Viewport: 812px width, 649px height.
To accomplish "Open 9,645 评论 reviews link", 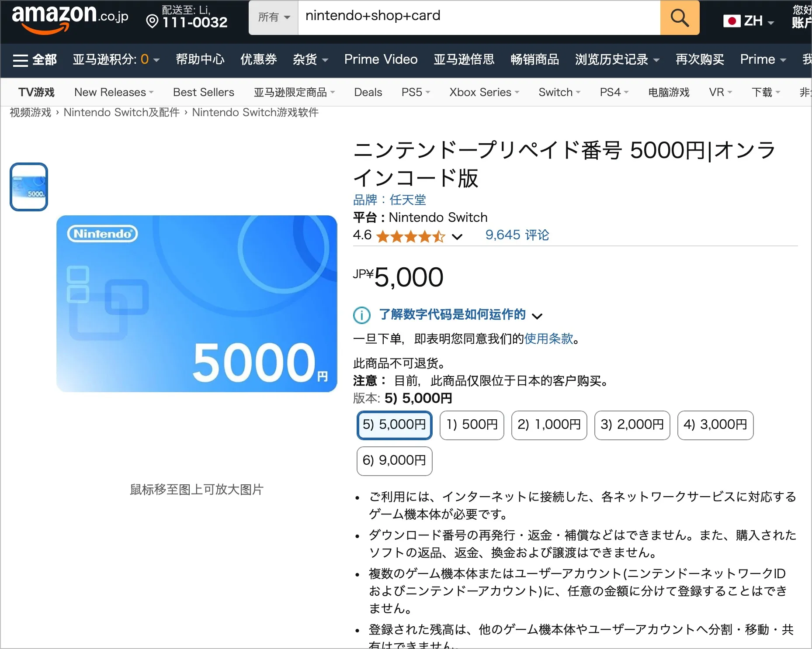I will tap(517, 235).
